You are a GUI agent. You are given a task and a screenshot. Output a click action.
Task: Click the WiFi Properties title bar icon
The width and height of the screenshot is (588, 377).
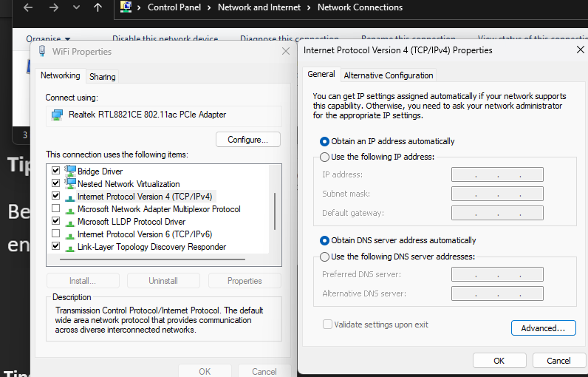coord(41,52)
